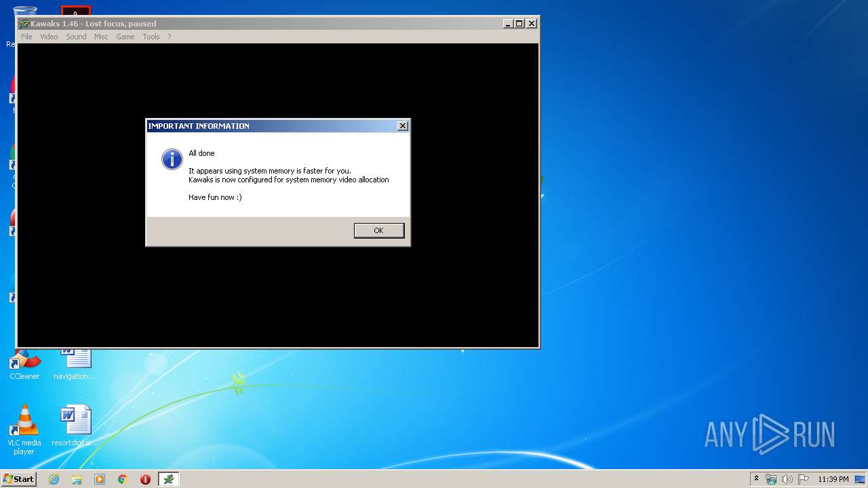868x488 pixels.
Task: Open the 11:39 PM clock
Action: [x=833, y=479]
